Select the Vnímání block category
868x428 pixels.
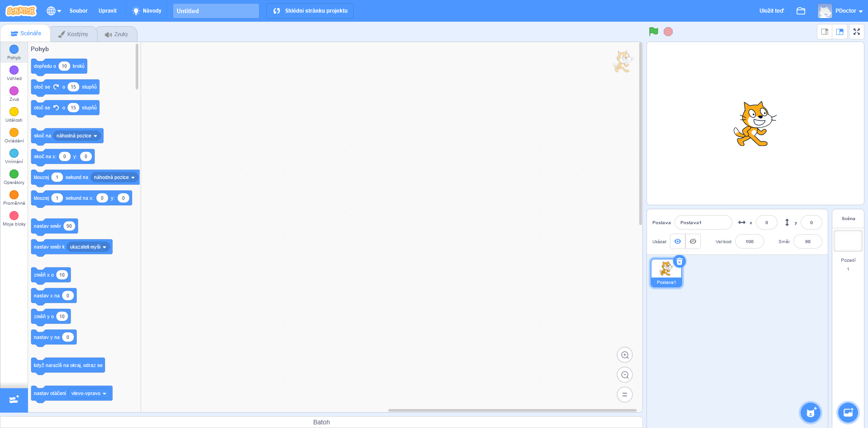click(x=14, y=156)
